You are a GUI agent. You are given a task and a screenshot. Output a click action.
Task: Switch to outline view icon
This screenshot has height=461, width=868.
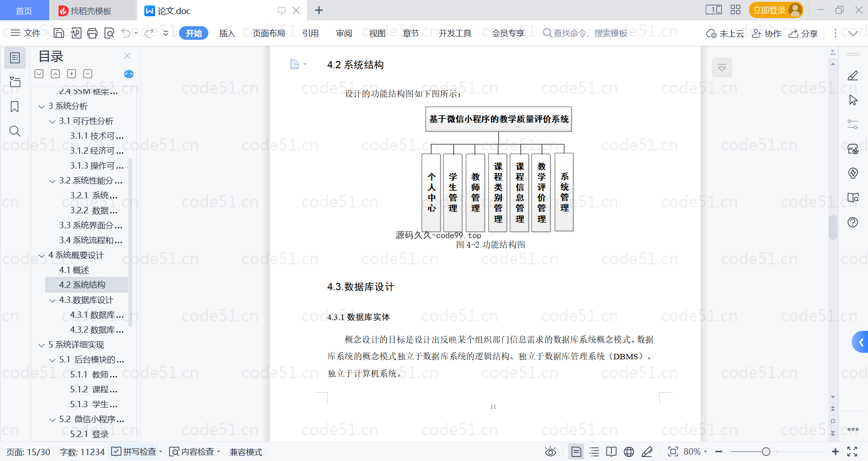594,452
